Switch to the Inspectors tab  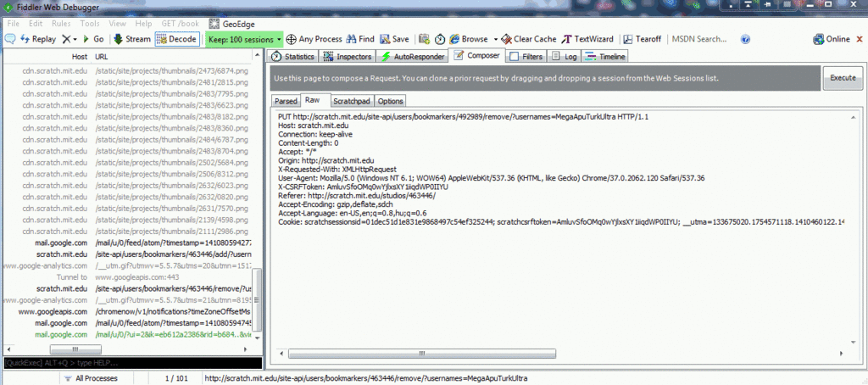pos(348,57)
